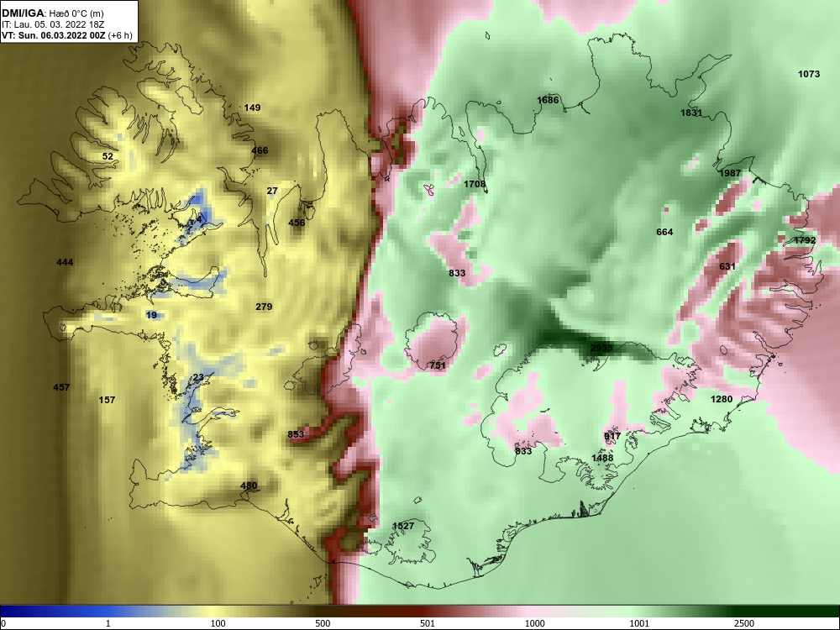
Task: Click the 456 map label
Action: [x=297, y=223]
